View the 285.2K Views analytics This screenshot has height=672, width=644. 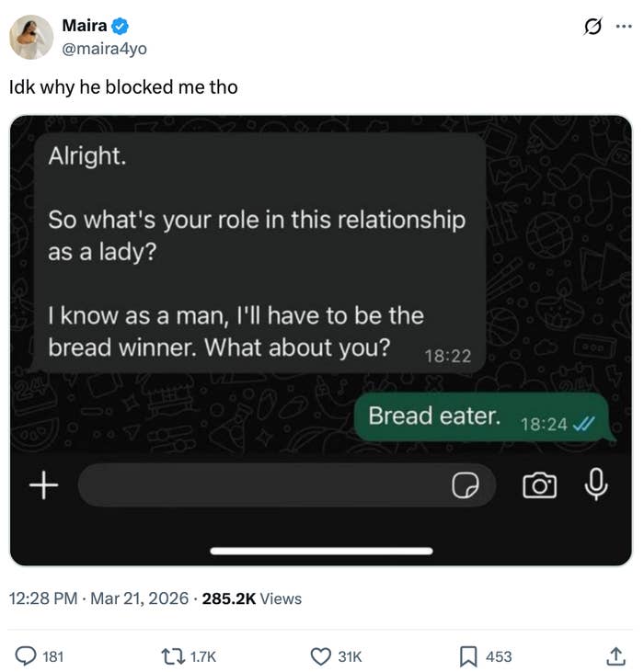click(251, 598)
